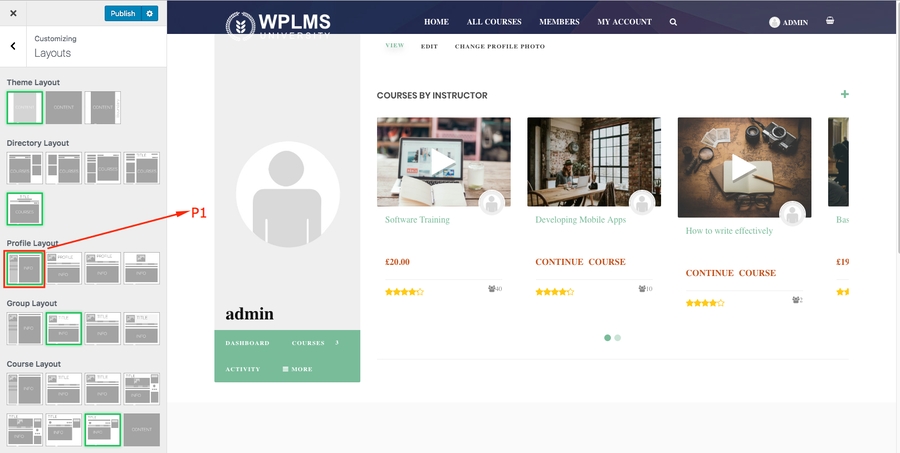Play the Software Training course thumbnail

[x=444, y=162]
